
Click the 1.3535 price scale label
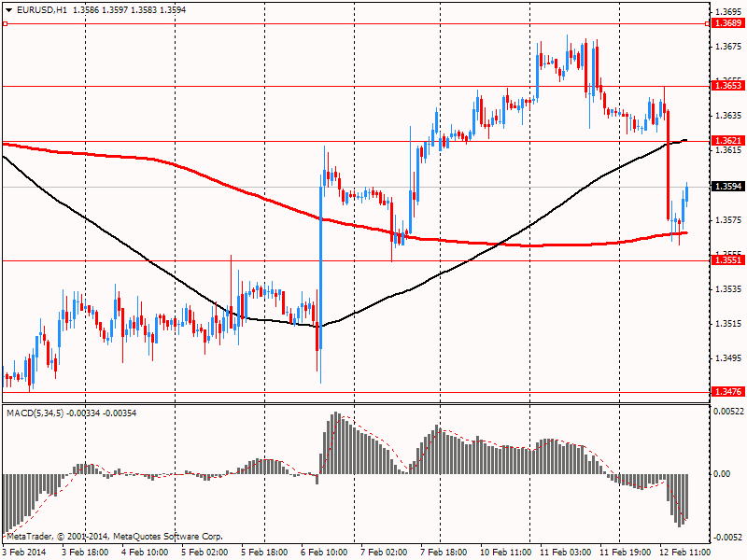click(x=728, y=289)
